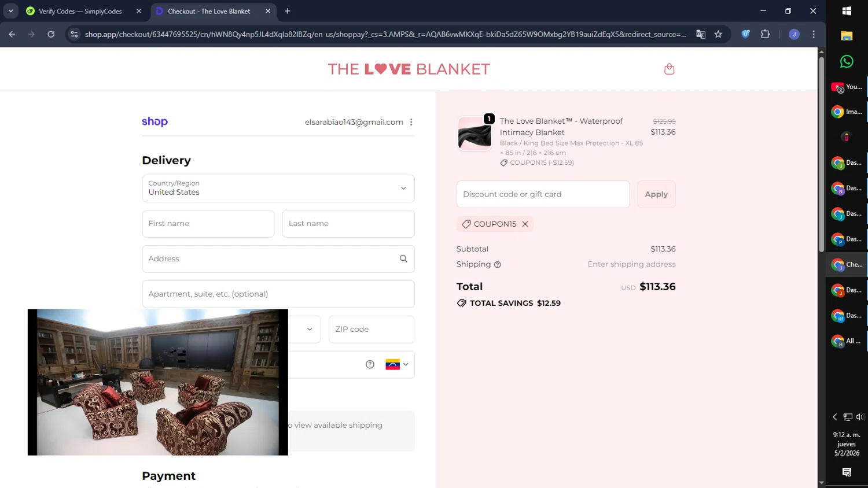Open the shipping info question mark icon
This screenshot has width=868, height=488.
pos(497,265)
